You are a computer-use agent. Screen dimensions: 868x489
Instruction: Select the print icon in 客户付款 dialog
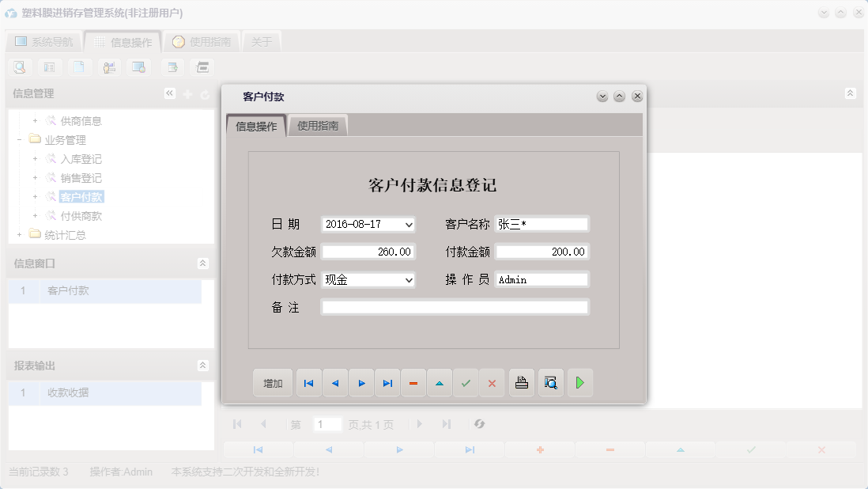(x=521, y=382)
